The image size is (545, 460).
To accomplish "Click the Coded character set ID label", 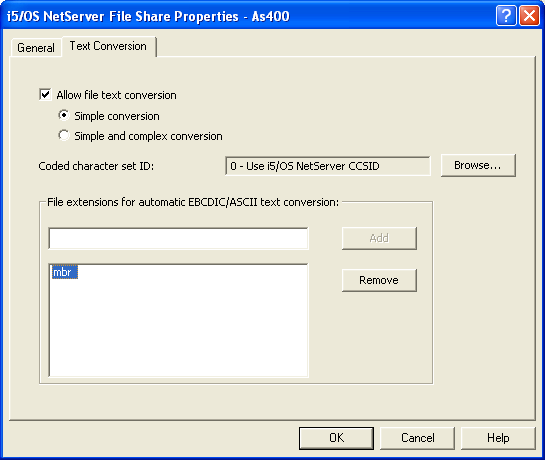I will 96,166.
